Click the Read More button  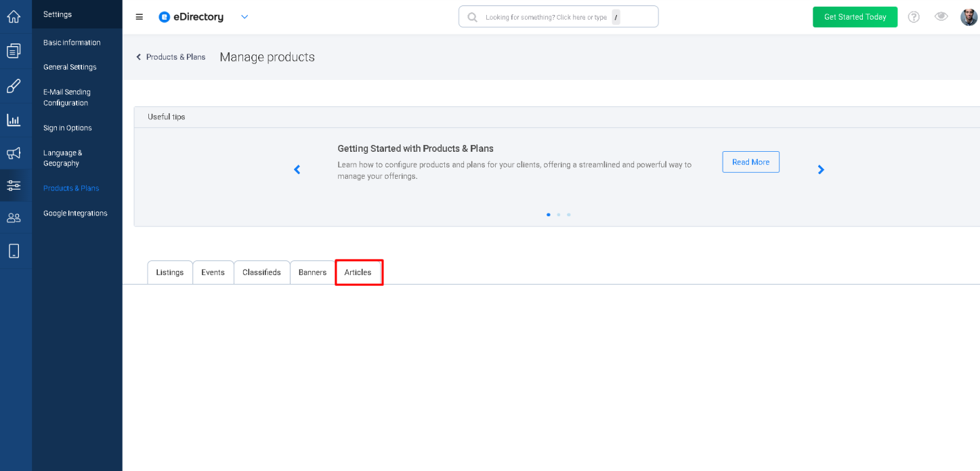(x=750, y=162)
